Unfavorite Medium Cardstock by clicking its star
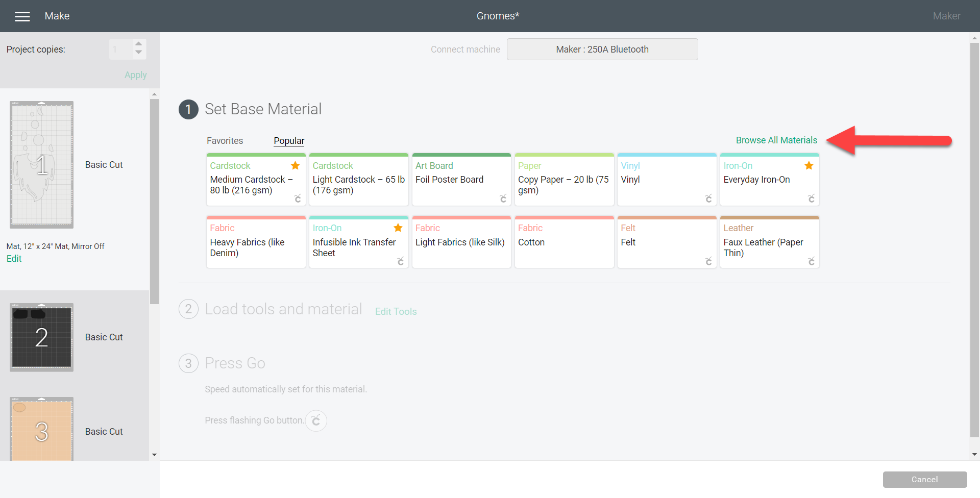 (295, 165)
